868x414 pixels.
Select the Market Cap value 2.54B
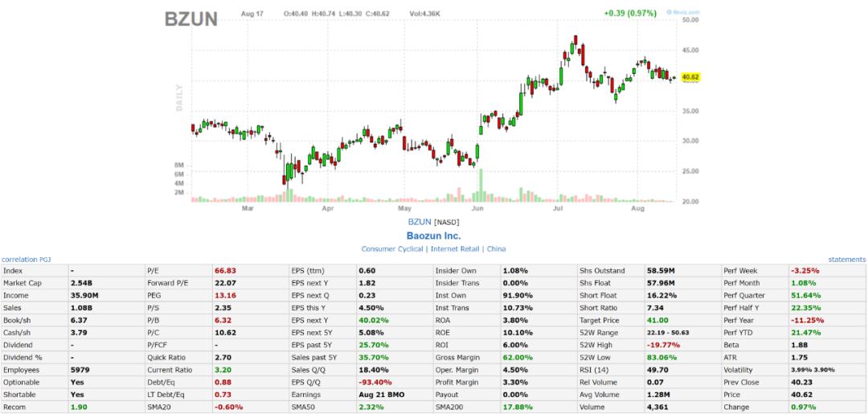[x=81, y=283]
